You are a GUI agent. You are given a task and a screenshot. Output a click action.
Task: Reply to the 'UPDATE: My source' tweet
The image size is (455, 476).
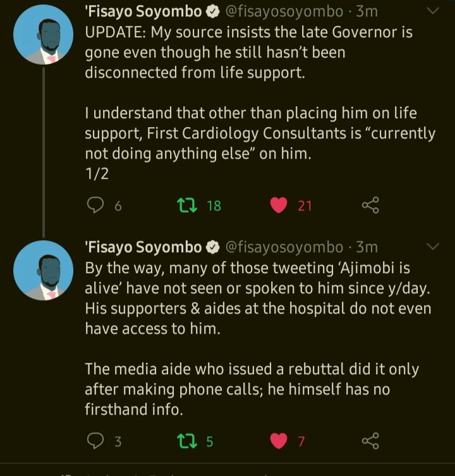(95, 205)
